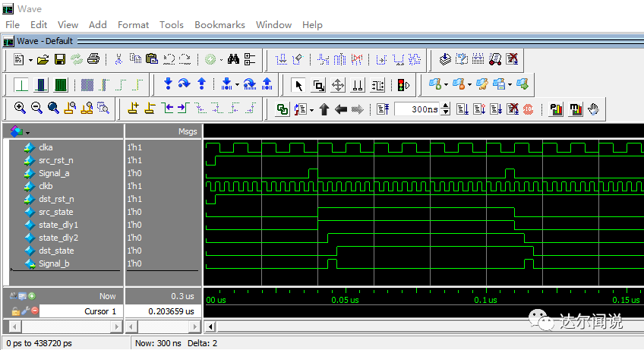Screen dimensions: 644x350
Task: Toggle the traffic light Stop Wave Drawing
Action: pyautogui.click(x=404, y=86)
